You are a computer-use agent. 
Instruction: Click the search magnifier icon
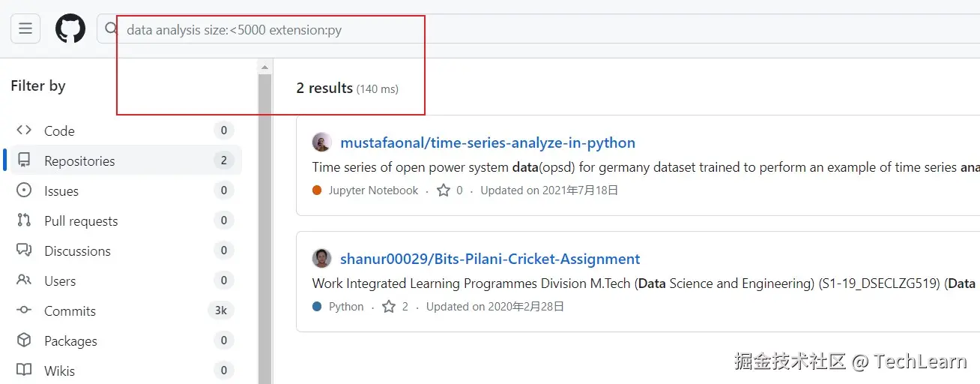pos(111,29)
